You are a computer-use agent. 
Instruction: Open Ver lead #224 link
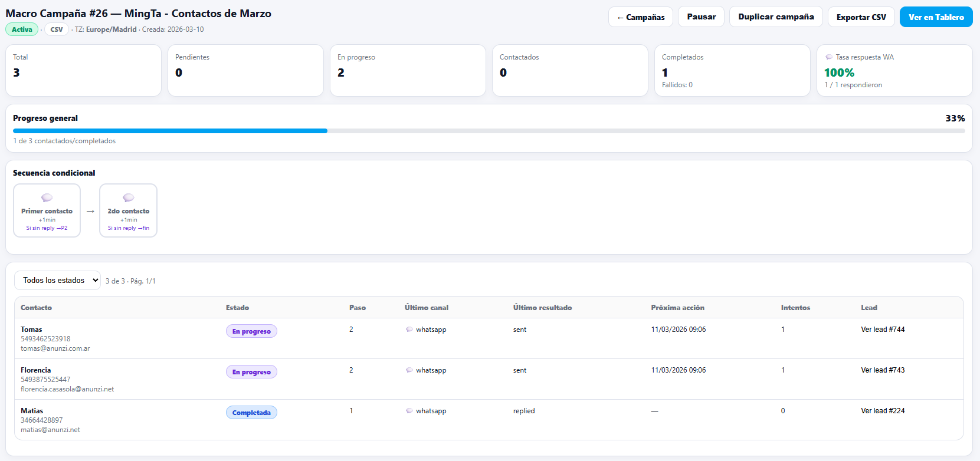point(883,411)
